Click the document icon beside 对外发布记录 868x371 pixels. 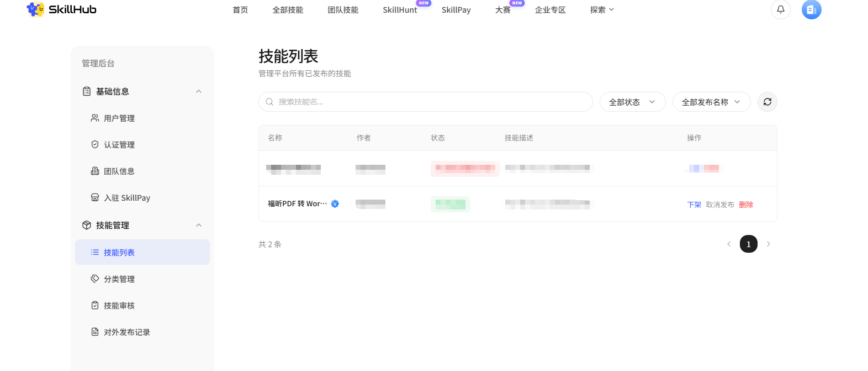coord(95,332)
